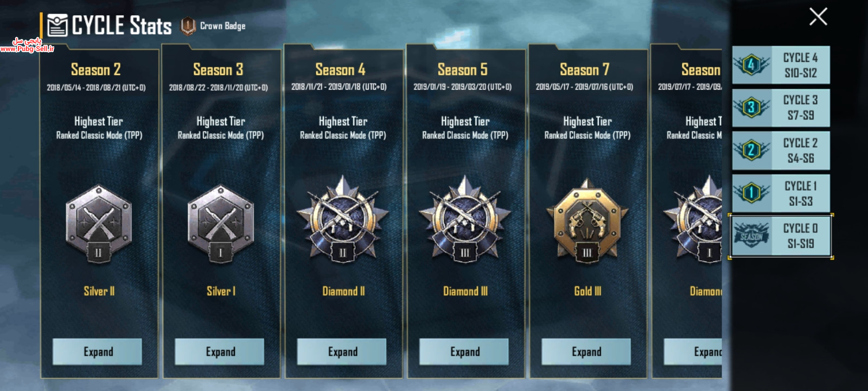868x391 pixels.
Task: Expand Season 3 details
Action: pyautogui.click(x=220, y=352)
